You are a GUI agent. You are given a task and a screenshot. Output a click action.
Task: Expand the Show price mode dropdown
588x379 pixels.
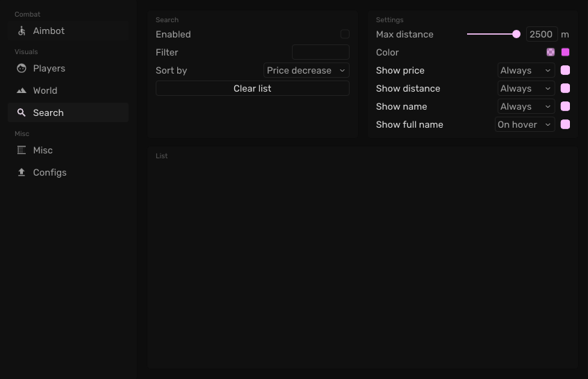pyautogui.click(x=526, y=70)
